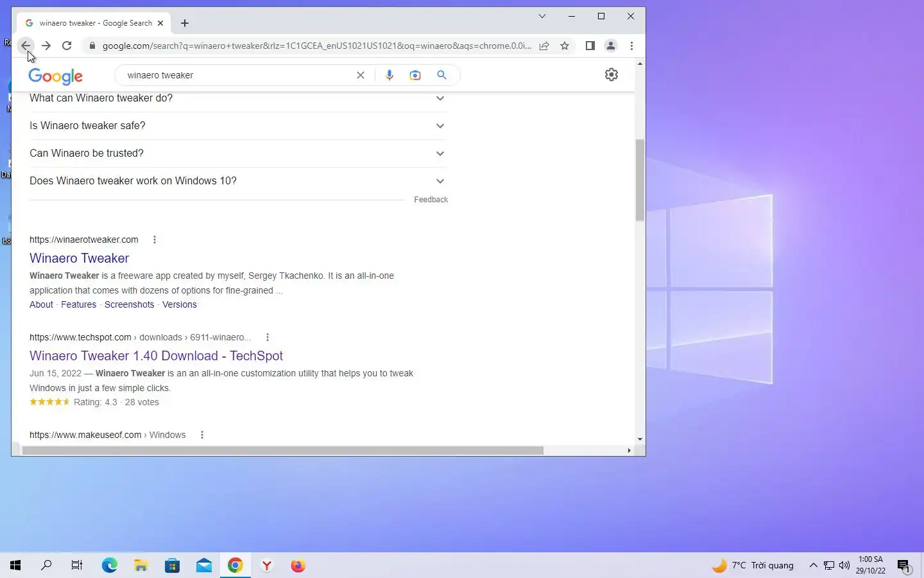Open the Chrome profile avatar
Image resolution: width=924 pixels, height=578 pixels.
[611, 46]
